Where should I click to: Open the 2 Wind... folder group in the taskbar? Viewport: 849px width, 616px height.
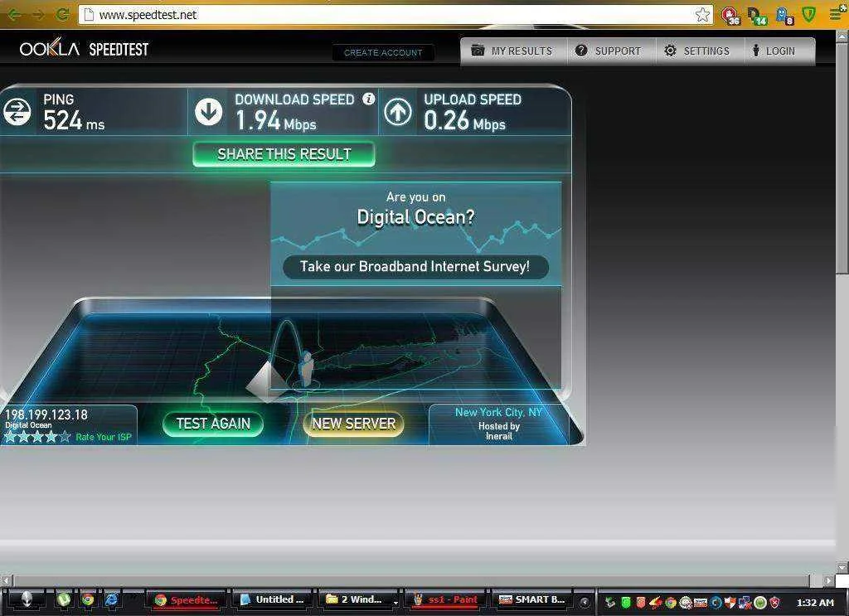pos(360,599)
